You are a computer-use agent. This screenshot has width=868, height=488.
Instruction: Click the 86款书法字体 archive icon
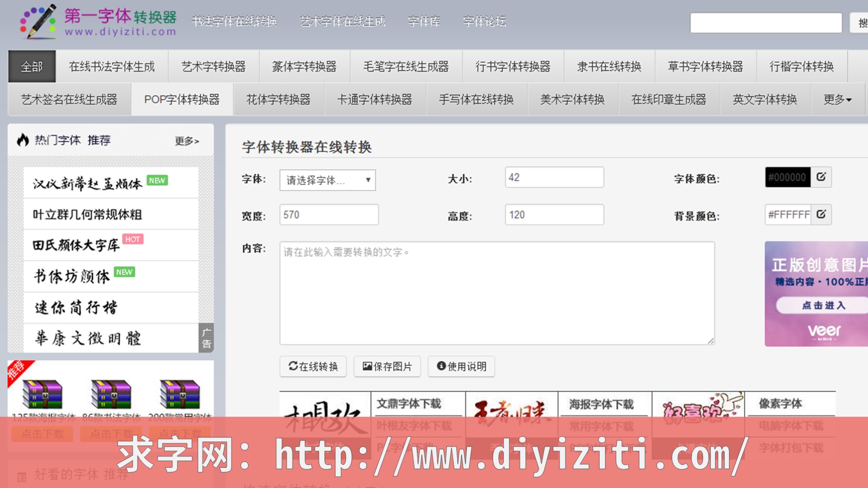pyautogui.click(x=111, y=394)
